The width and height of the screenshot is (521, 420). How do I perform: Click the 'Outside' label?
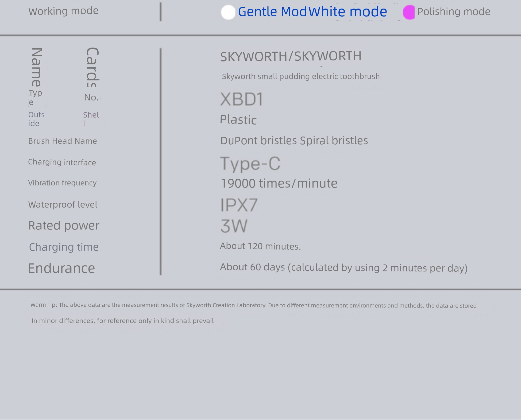pos(36,119)
